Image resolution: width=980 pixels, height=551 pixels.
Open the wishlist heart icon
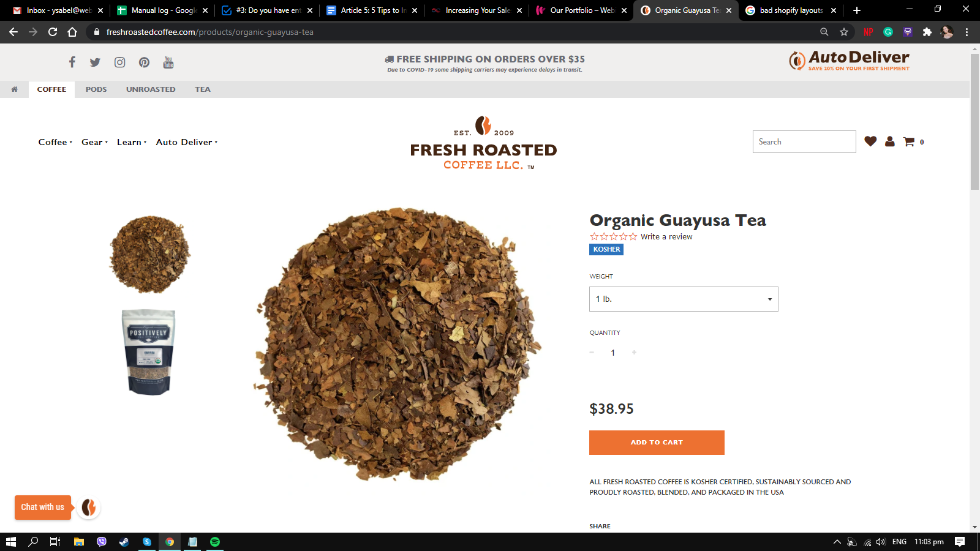pos(870,141)
